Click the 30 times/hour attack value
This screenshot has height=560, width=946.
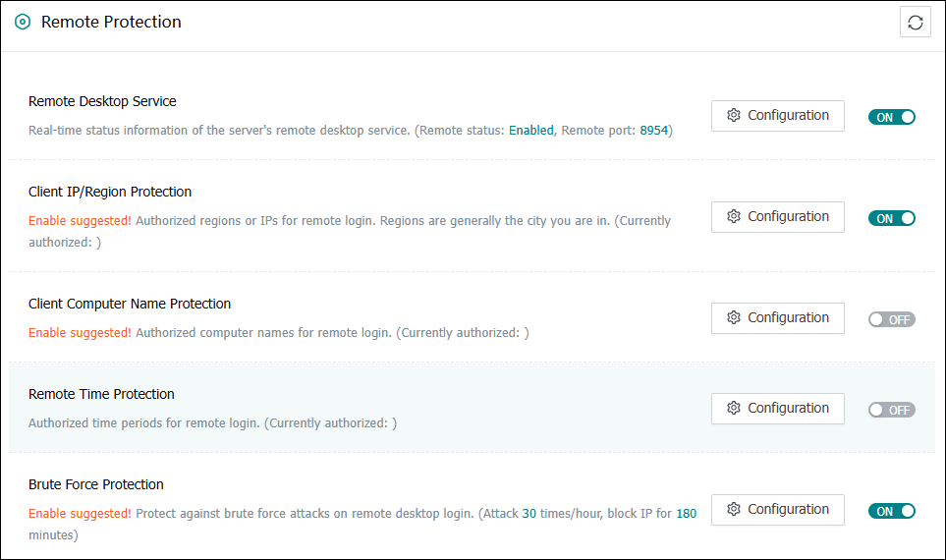(x=529, y=514)
